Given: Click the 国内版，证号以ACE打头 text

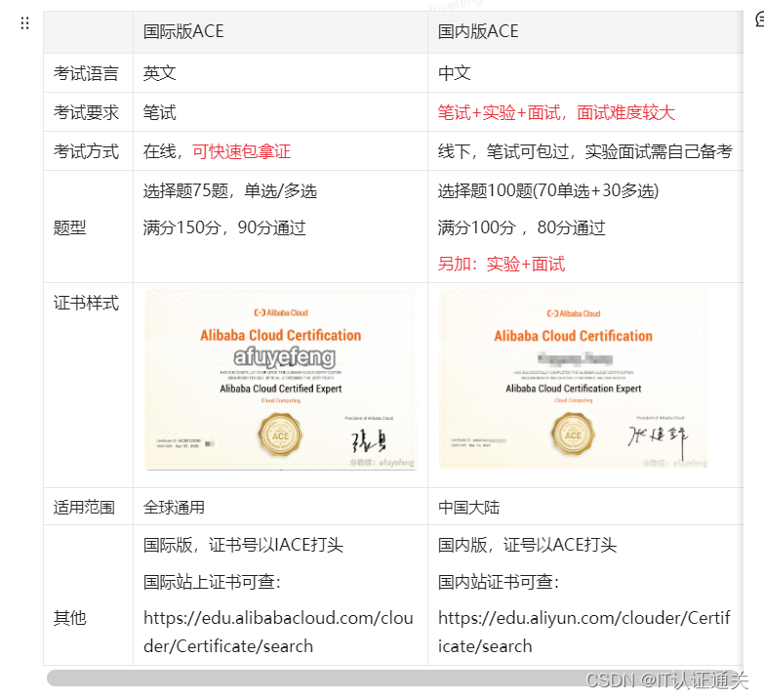Looking at the screenshot, I should [x=527, y=545].
